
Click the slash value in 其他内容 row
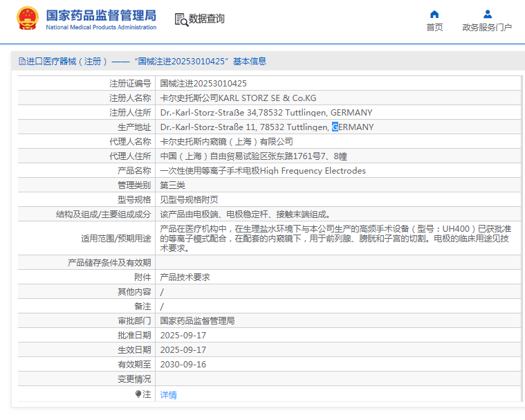162,292
